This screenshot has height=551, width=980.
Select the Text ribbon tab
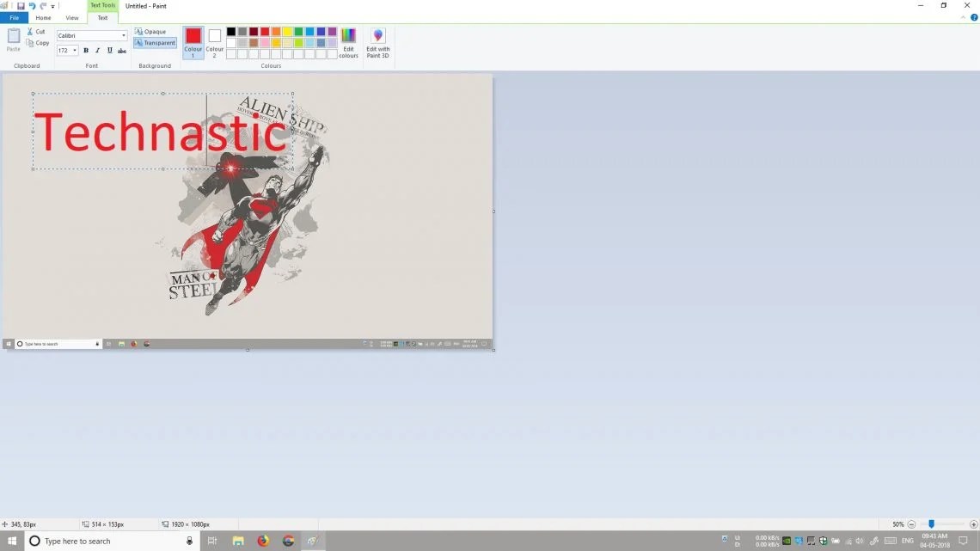[102, 18]
